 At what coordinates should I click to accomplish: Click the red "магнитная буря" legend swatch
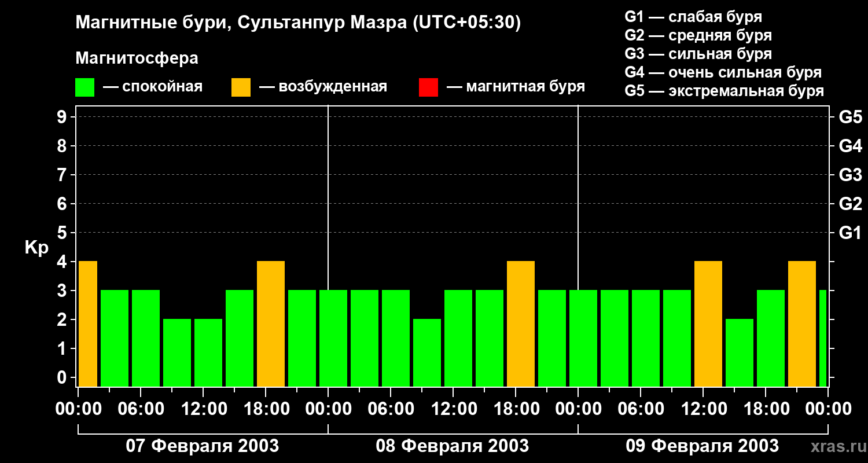[x=428, y=87]
